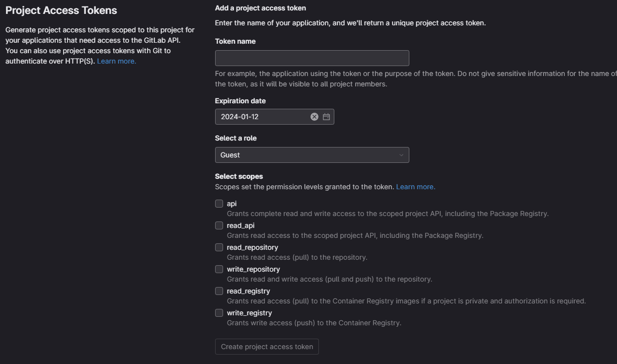Enable the api scope checkbox
The height and width of the screenshot is (364, 617).
[x=219, y=204]
